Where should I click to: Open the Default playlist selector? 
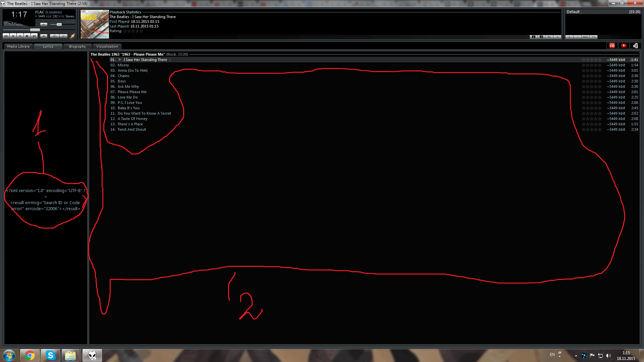(x=573, y=12)
